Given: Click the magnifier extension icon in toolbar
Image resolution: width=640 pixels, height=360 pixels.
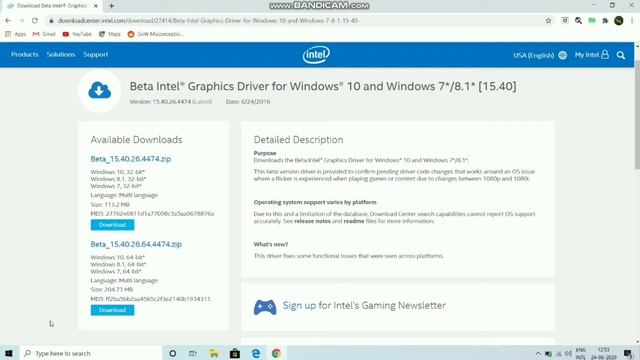Looking at the screenshot, I should pyautogui.click(x=578, y=20).
